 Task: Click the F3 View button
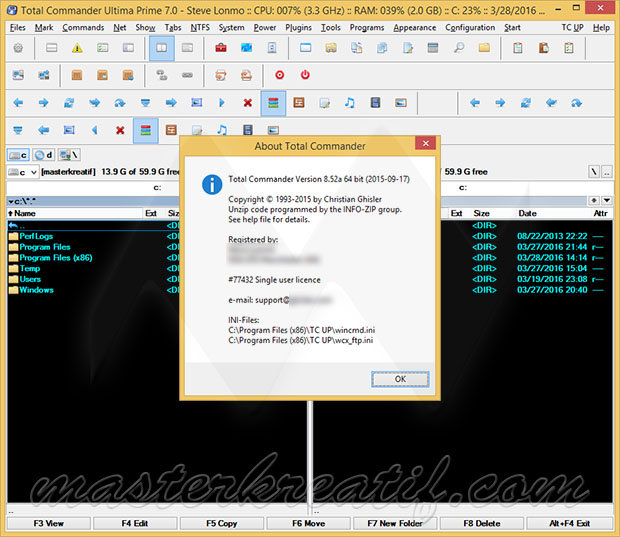coord(49,523)
